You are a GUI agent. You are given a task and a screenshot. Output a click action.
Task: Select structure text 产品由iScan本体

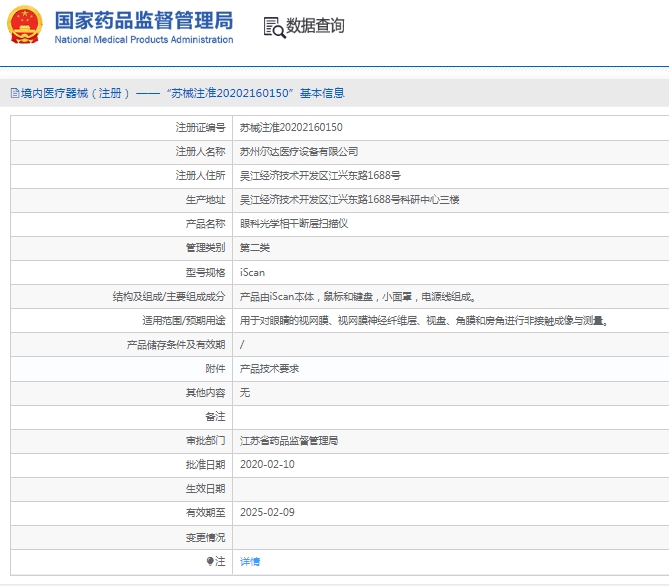277,296
